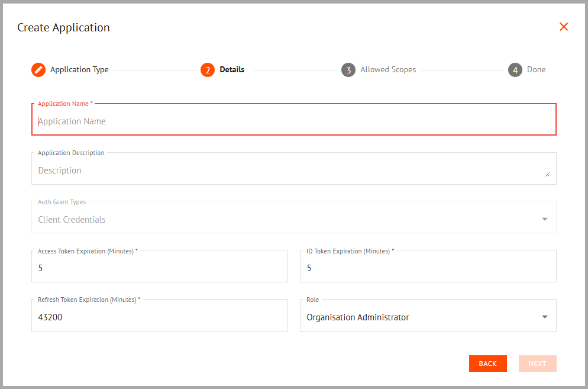Click the disabled NEXT button
The height and width of the screenshot is (389, 588).
pyautogui.click(x=537, y=363)
